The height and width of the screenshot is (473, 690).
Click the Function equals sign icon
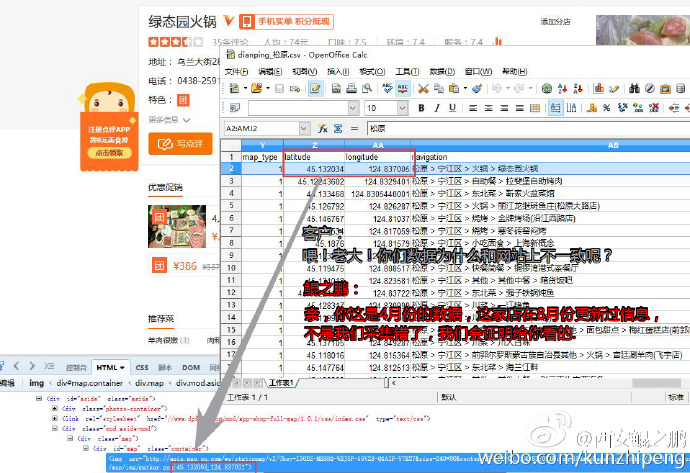point(354,128)
